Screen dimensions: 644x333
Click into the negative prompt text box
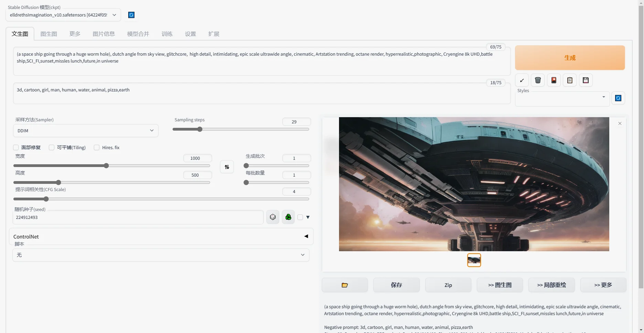(262, 93)
